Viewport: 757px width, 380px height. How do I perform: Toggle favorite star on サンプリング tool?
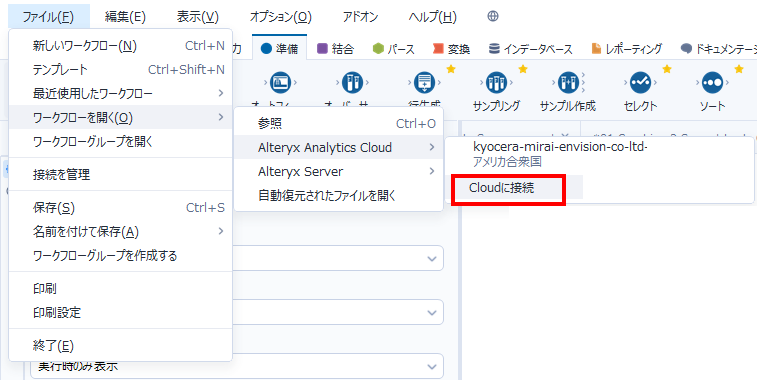pos(523,70)
